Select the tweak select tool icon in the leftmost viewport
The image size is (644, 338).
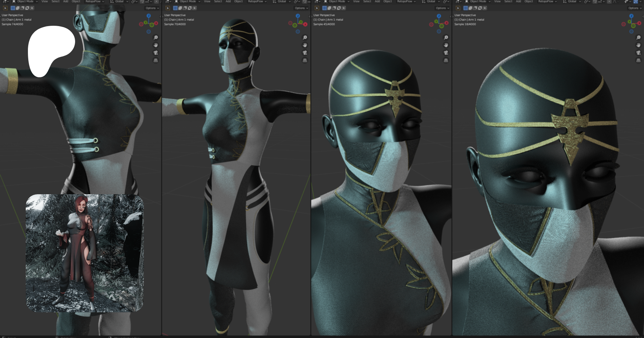[5, 8]
